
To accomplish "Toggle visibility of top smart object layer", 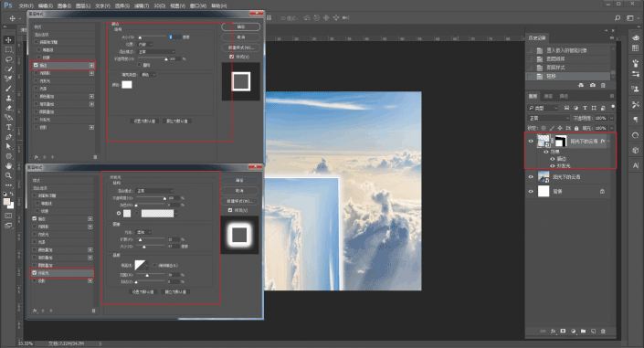I will click(531, 142).
